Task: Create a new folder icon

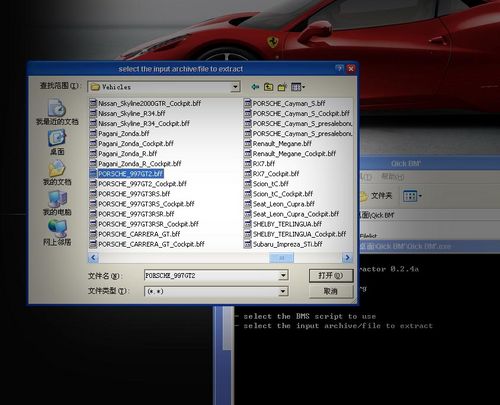Action: [x=282, y=87]
